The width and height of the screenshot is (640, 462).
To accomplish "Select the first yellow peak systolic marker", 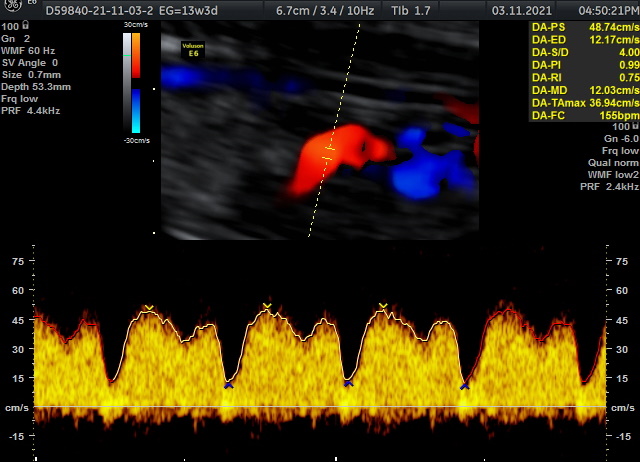I will (149, 308).
